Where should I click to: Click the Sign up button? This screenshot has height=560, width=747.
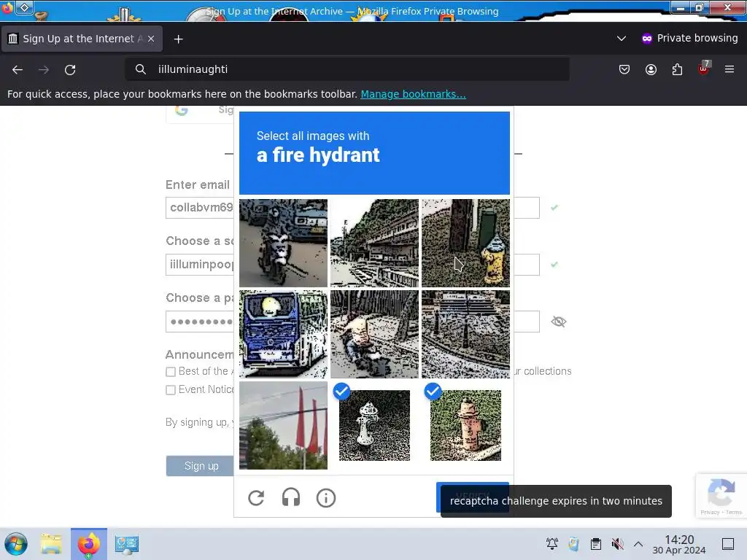[201, 466]
